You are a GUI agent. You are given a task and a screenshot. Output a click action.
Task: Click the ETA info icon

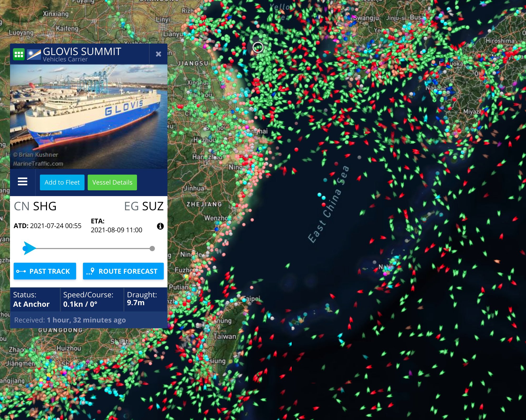[x=160, y=226]
